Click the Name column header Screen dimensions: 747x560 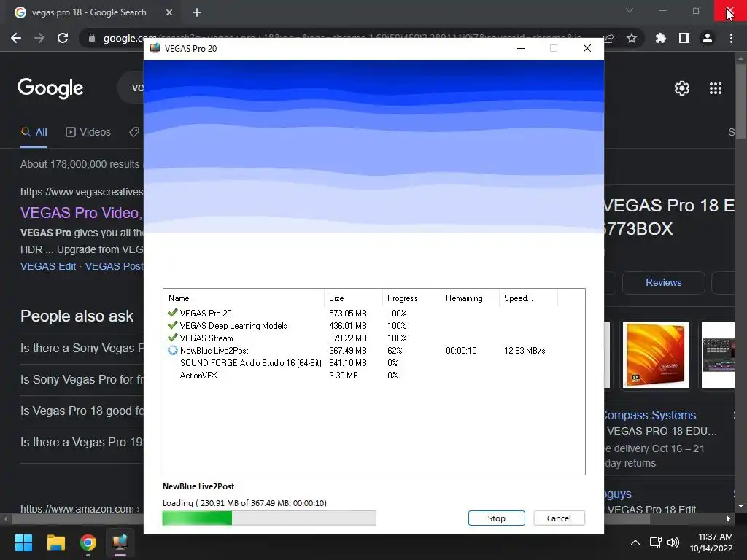(244, 298)
